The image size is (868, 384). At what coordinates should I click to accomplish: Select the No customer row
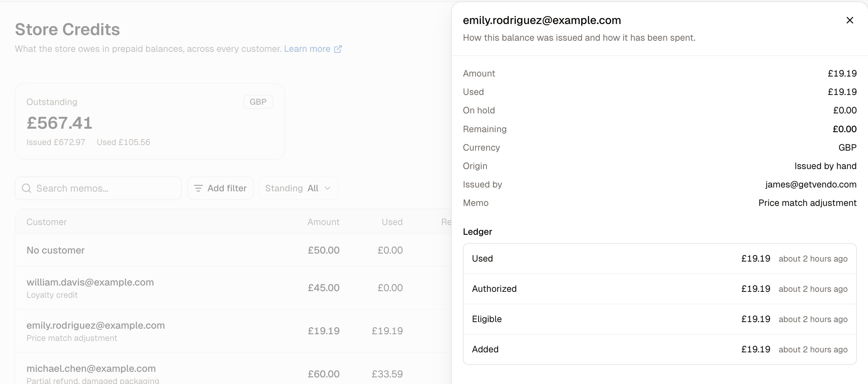233,250
